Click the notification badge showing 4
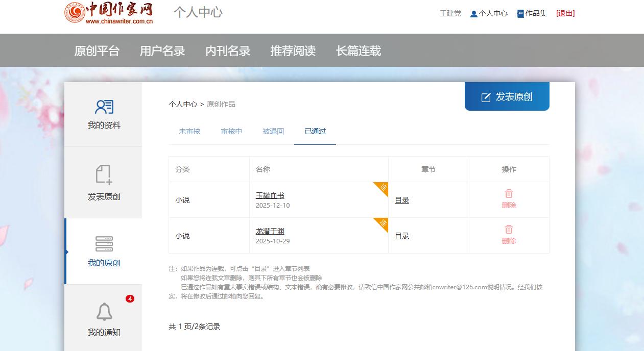The image size is (644, 351). point(130,298)
